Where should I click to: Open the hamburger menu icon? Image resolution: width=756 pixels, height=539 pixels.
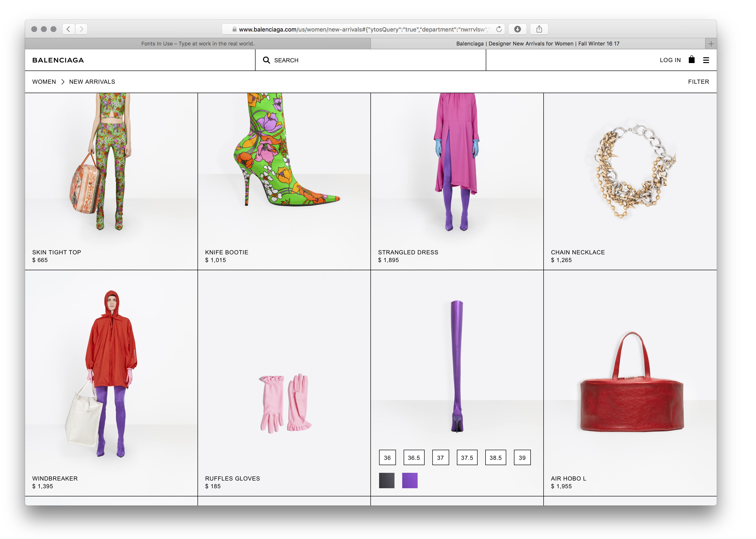click(706, 60)
